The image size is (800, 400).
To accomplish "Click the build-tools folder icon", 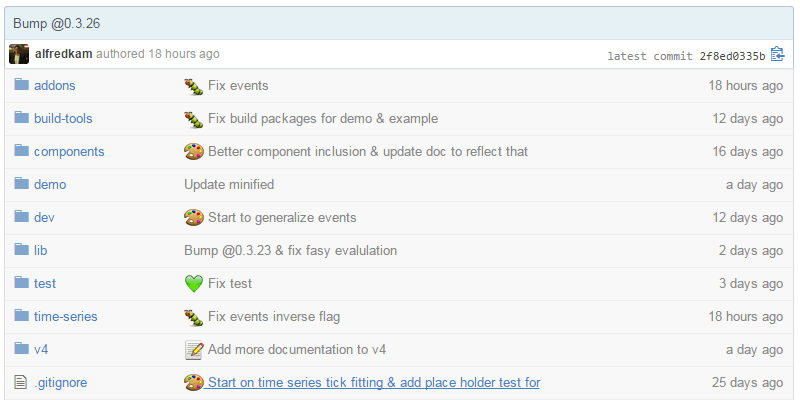I will click(21, 118).
